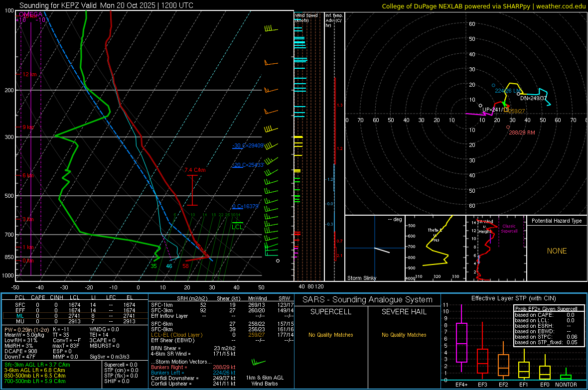Screen dimensions: 588x390
Task: Click the "288/29 RM" hodograph label
Action: 522,133
